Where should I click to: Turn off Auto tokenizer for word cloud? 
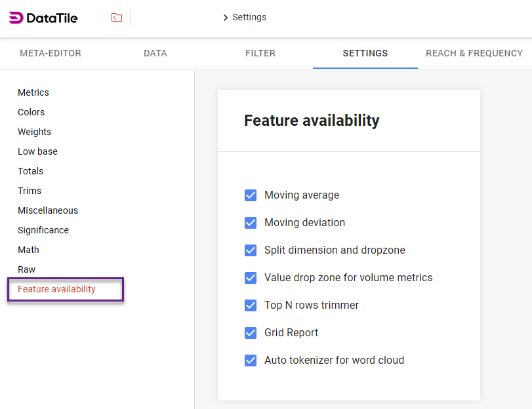[251, 360]
